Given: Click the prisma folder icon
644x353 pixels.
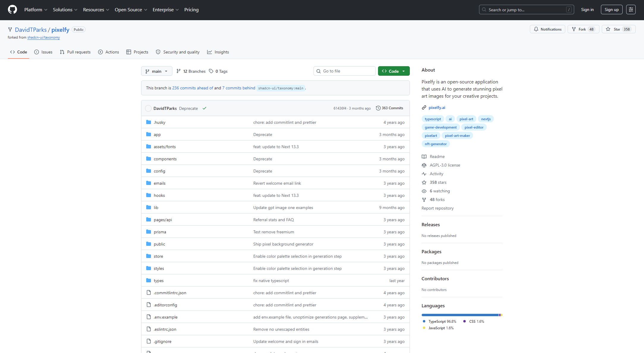Looking at the screenshot, I should (149, 232).
